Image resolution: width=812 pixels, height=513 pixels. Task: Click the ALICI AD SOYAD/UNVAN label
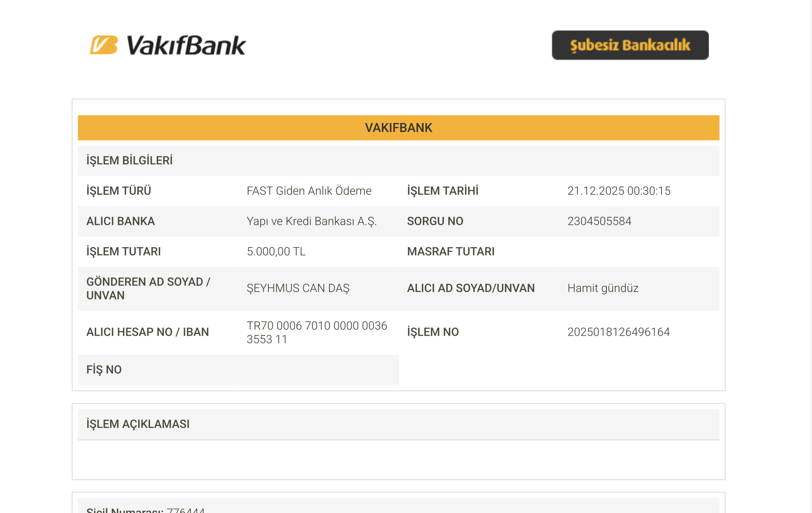pos(471,289)
